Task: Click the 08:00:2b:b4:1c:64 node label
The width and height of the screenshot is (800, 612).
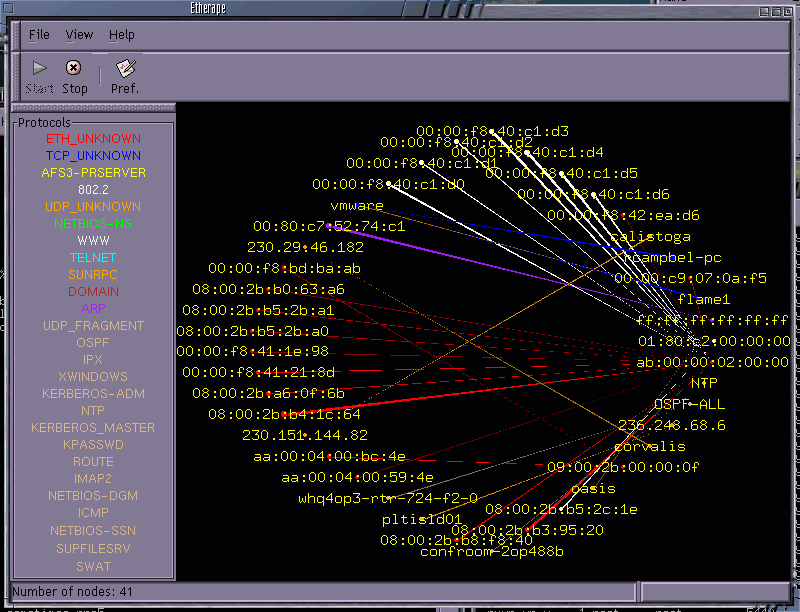Action: click(x=284, y=414)
